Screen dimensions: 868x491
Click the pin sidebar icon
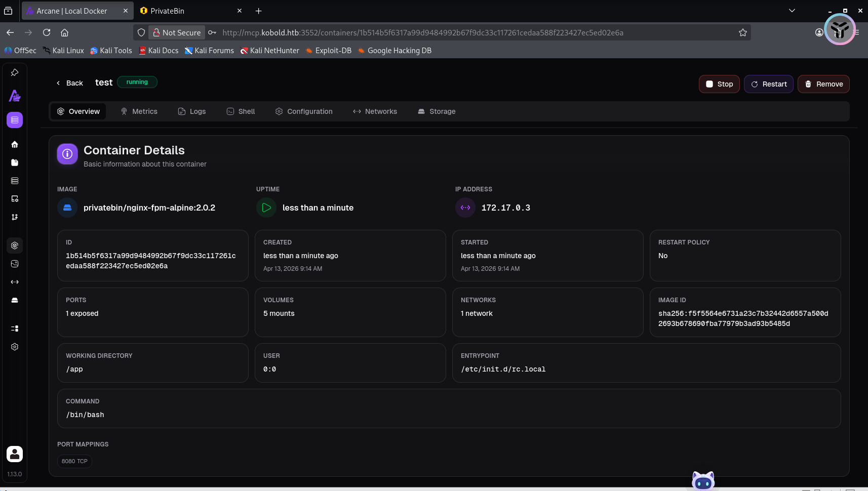[15, 72]
